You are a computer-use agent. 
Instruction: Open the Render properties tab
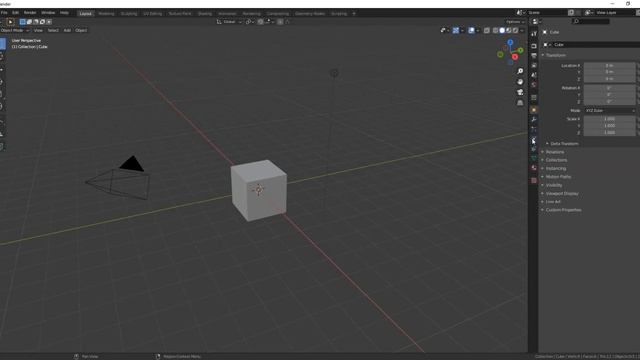coord(534,46)
